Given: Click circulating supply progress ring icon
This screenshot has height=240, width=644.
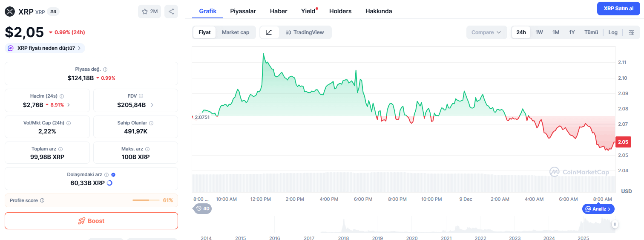Looking at the screenshot, I should pyautogui.click(x=109, y=183).
